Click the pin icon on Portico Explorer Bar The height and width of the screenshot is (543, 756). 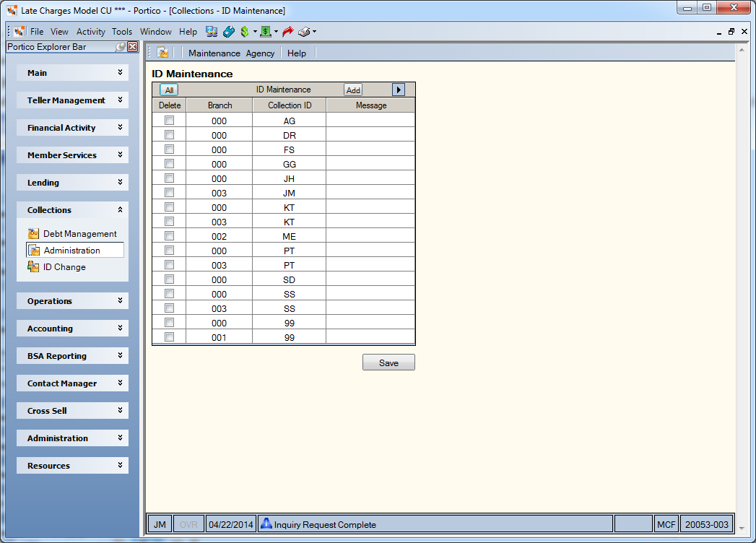coord(121,47)
